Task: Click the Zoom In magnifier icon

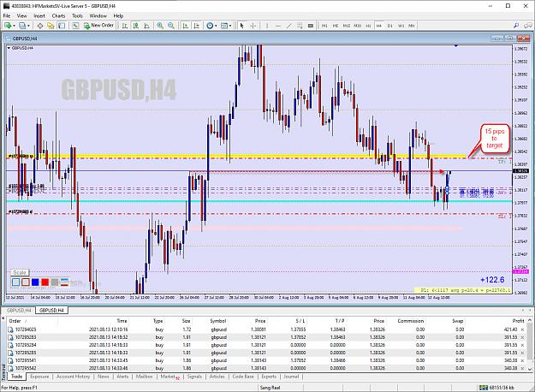Action: pos(160,26)
